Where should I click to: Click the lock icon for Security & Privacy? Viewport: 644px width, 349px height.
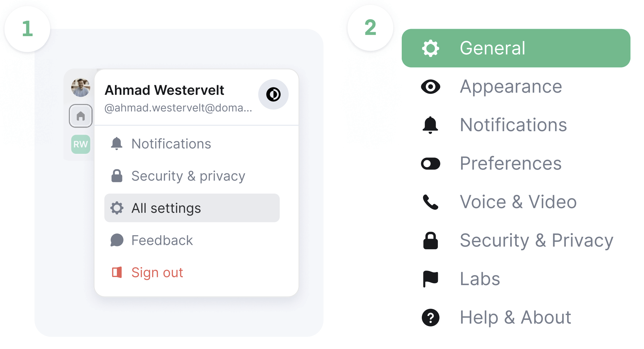click(x=430, y=241)
